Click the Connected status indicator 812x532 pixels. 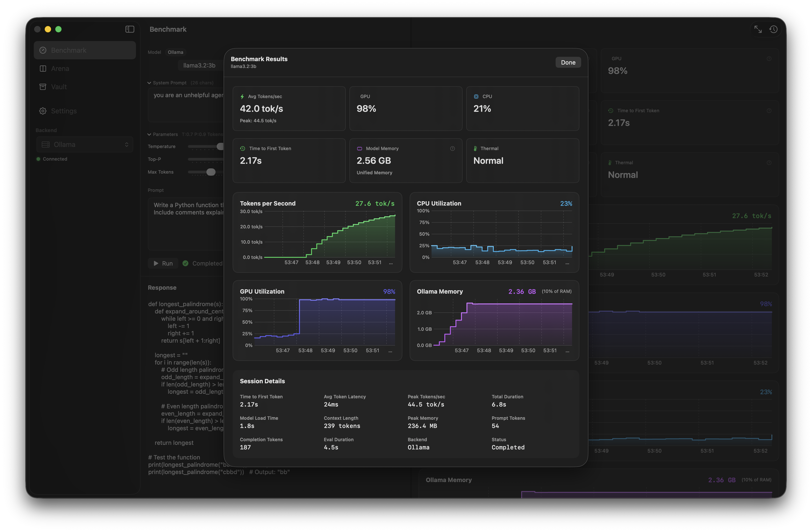click(38, 159)
